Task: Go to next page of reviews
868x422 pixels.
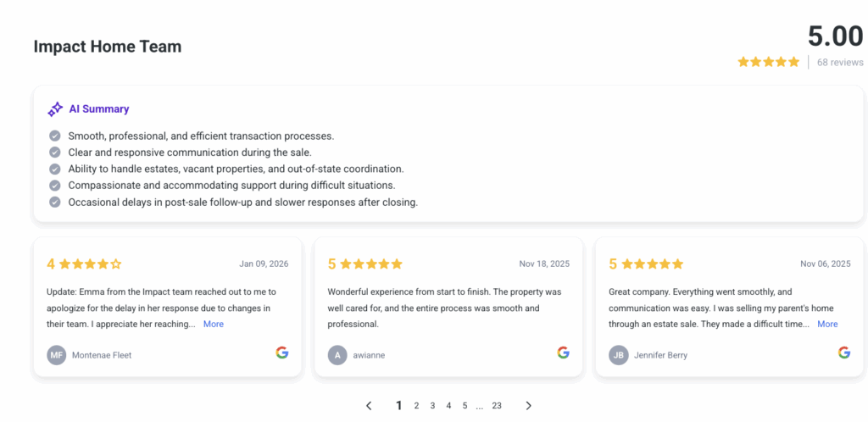Action: click(x=528, y=406)
